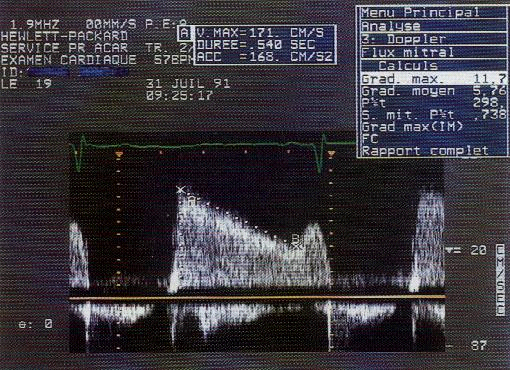Select the Flux mitral entry
Viewport: 510px width, 370px height.
(x=433, y=52)
